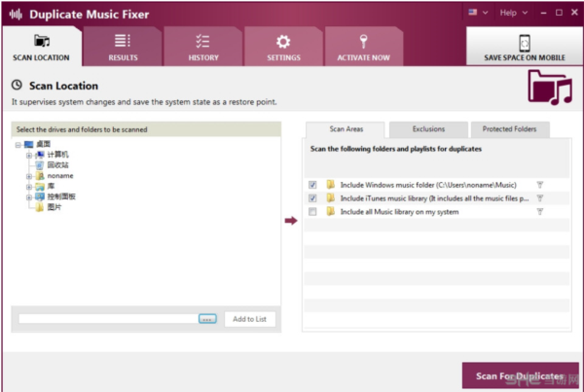Click folder icon beside iTunes music library
The image size is (584, 392).
tap(330, 197)
